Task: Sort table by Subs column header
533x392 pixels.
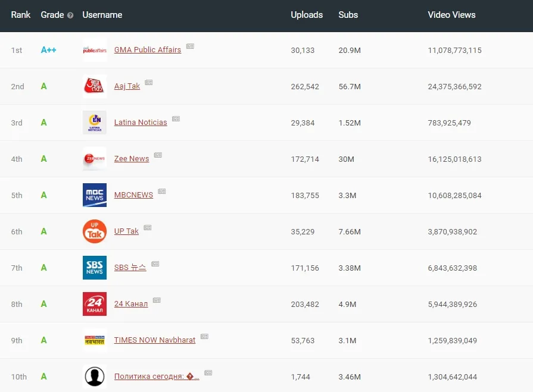Action: pos(348,15)
